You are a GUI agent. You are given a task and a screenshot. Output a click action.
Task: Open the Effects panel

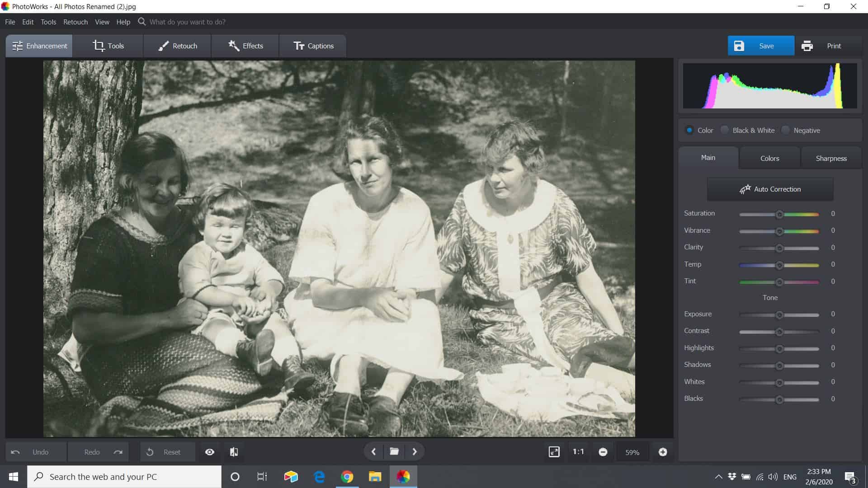(x=245, y=46)
